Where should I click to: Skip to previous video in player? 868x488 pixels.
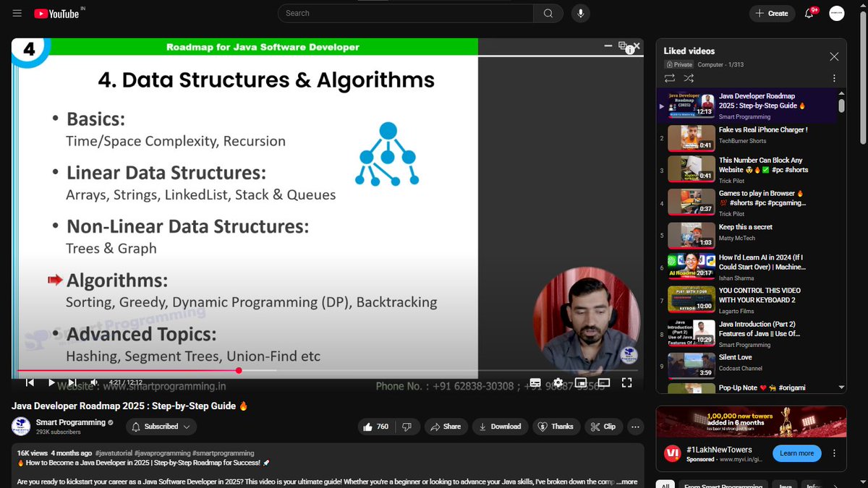coord(30,382)
